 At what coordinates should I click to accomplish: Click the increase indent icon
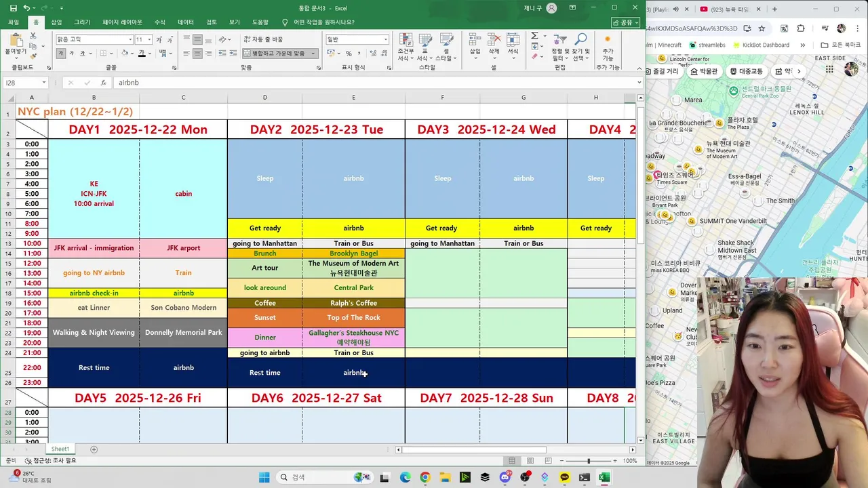pyautogui.click(x=232, y=54)
